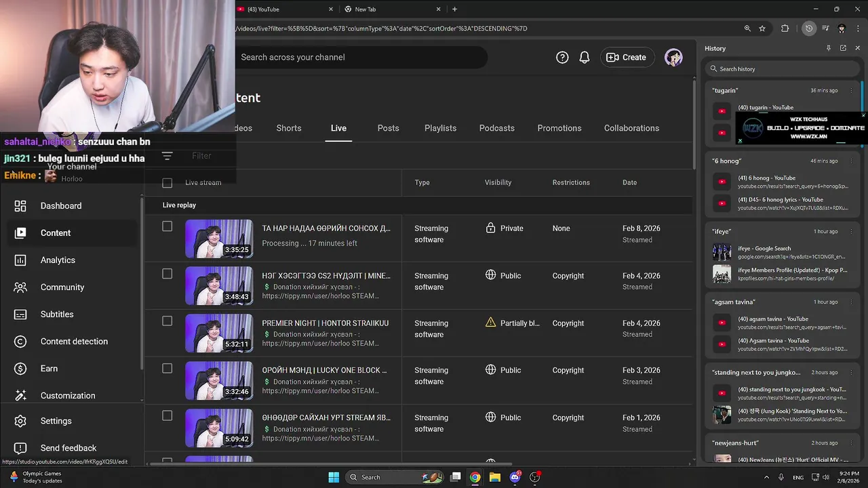
Task: Open Discord from the taskbar
Action: tap(515, 477)
